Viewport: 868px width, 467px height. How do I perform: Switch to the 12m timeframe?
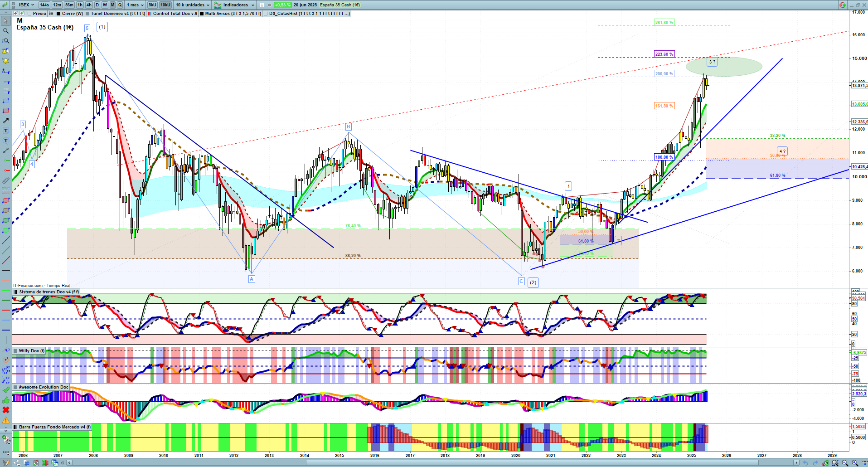[57, 5]
